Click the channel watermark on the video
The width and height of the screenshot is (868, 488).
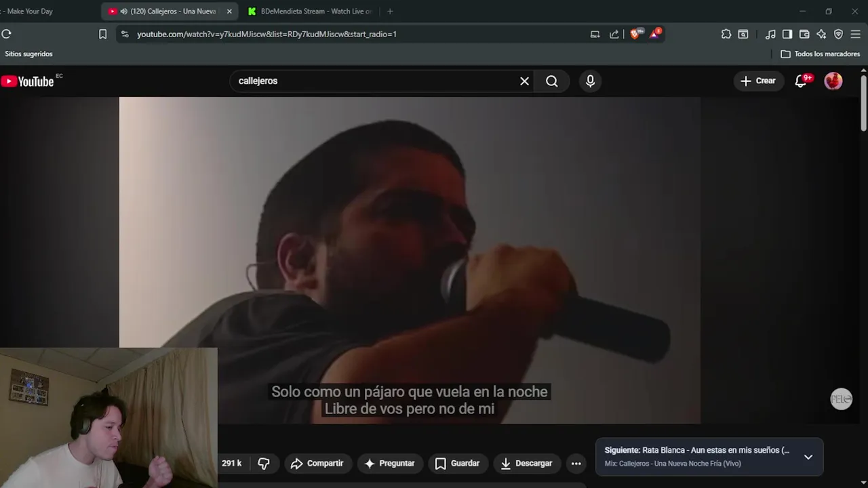(x=842, y=399)
